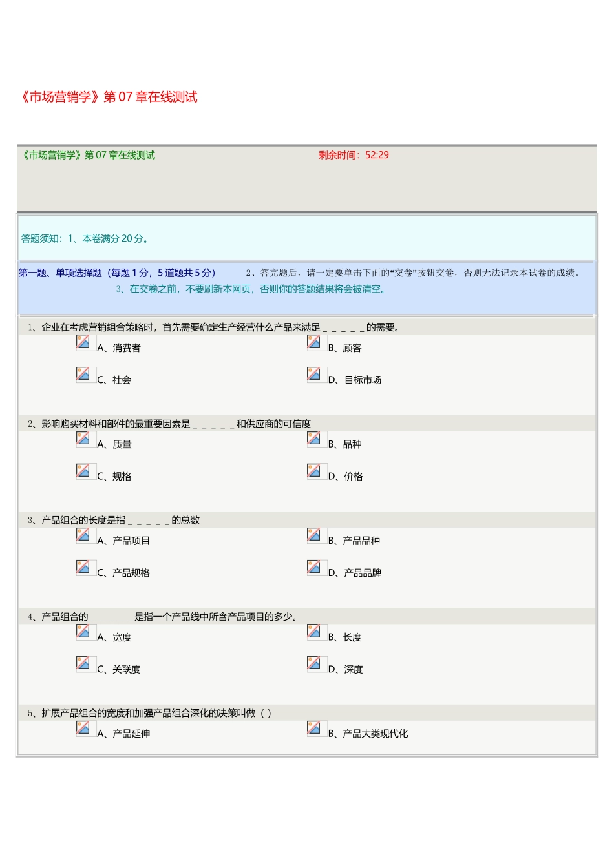Select answer text A、消费者

point(119,348)
